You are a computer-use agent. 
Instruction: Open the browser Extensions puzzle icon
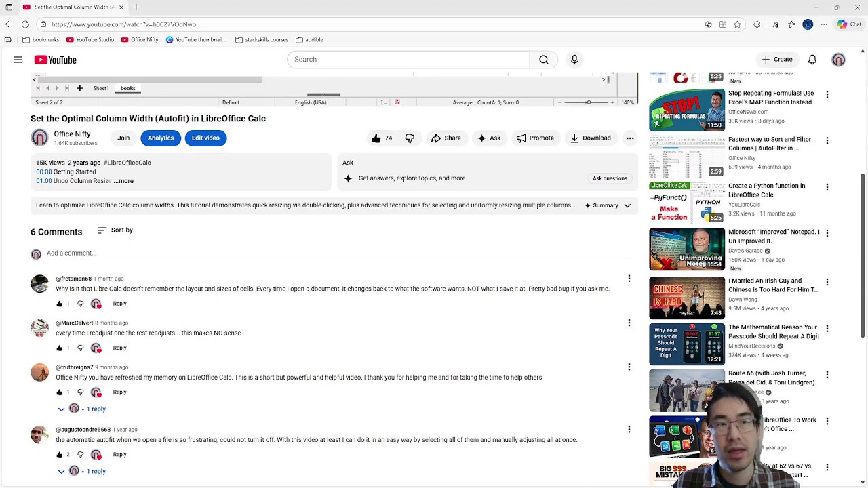coord(757,24)
